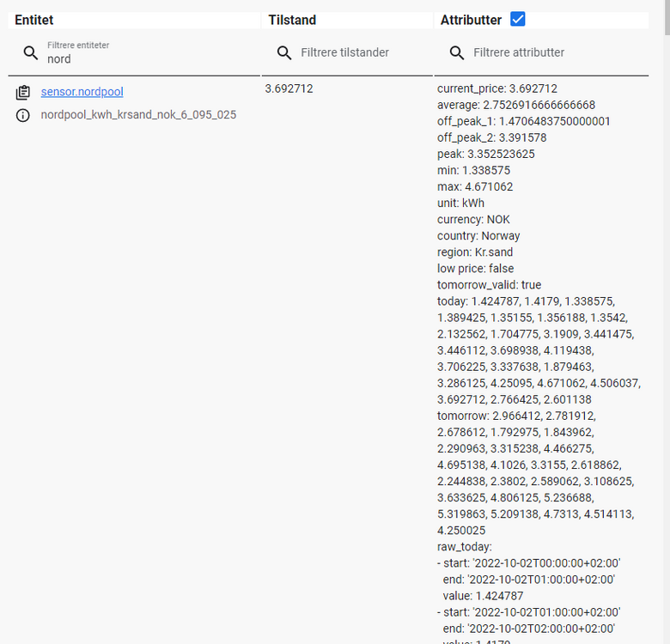670x644 pixels.
Task: Click the Attributter column header label
Action: [x=471, y=20]
